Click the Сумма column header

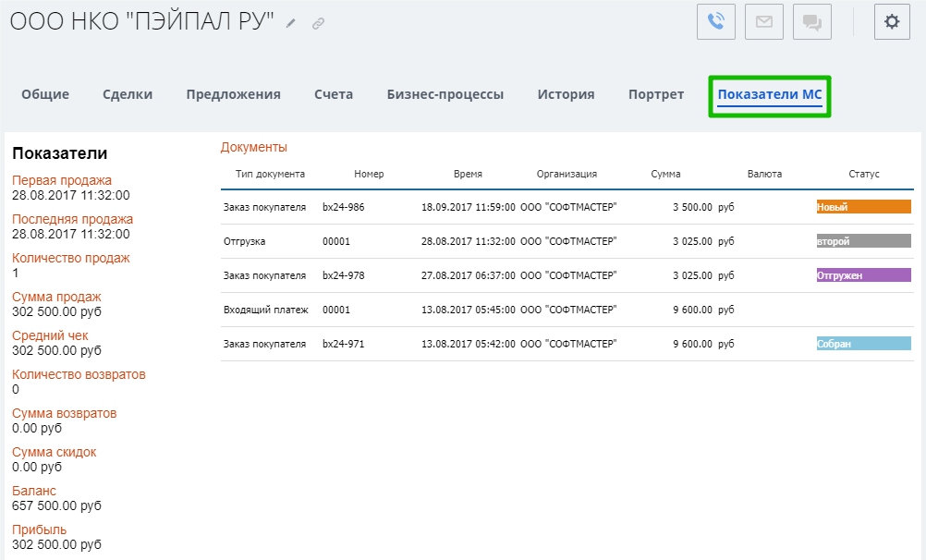665,174
